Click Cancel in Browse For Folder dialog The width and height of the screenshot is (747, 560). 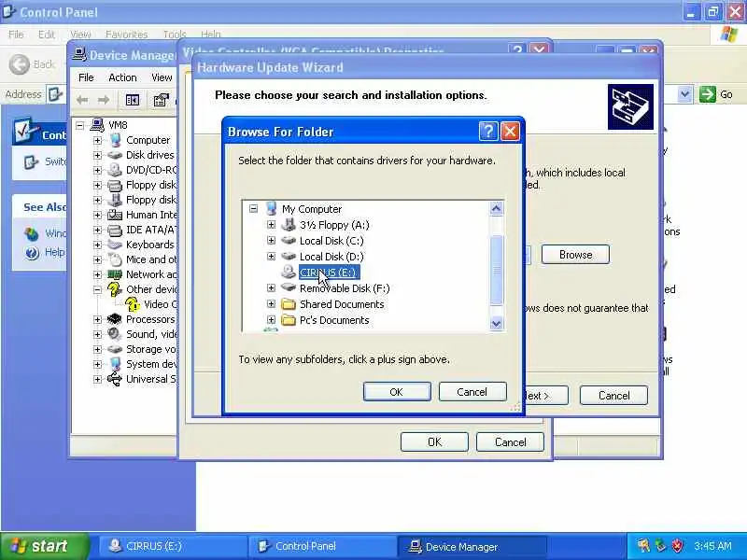pos(472,391)
